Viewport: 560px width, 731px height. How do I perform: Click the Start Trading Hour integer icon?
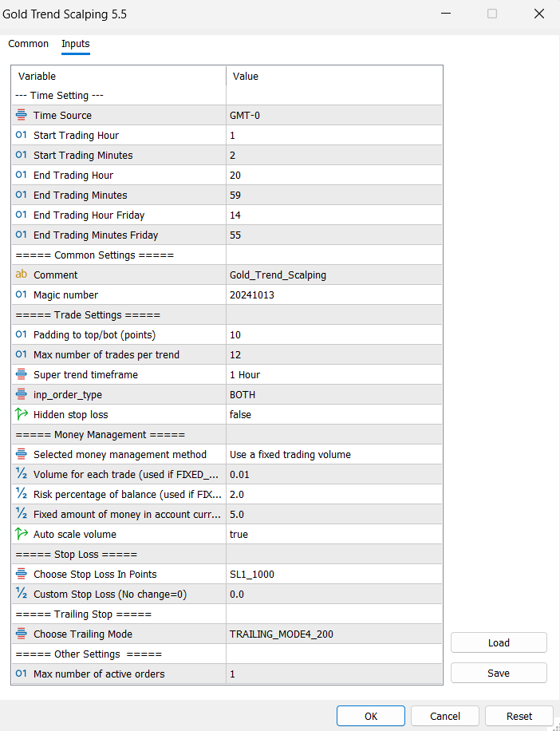pos(21,135)
